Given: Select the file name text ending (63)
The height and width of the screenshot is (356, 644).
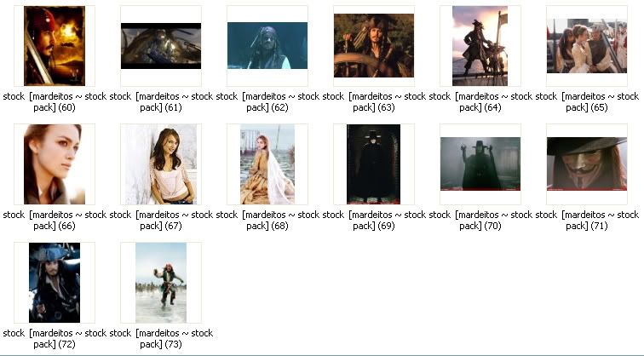Looking at the screenshot, I should (x=374, y=102).
